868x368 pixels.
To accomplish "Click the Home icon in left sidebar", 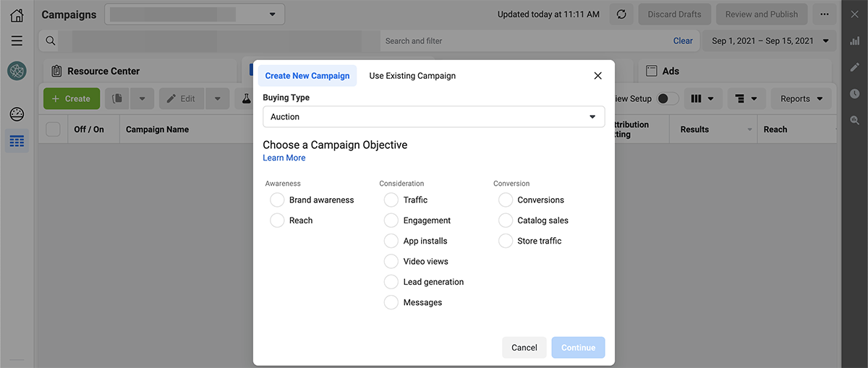I will click(x=17, y=14).
